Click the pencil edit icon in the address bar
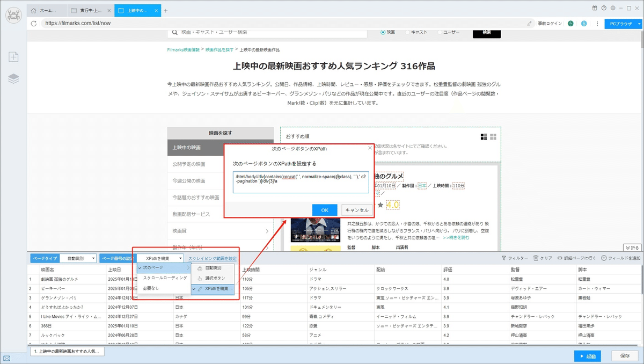 (530, 24)
